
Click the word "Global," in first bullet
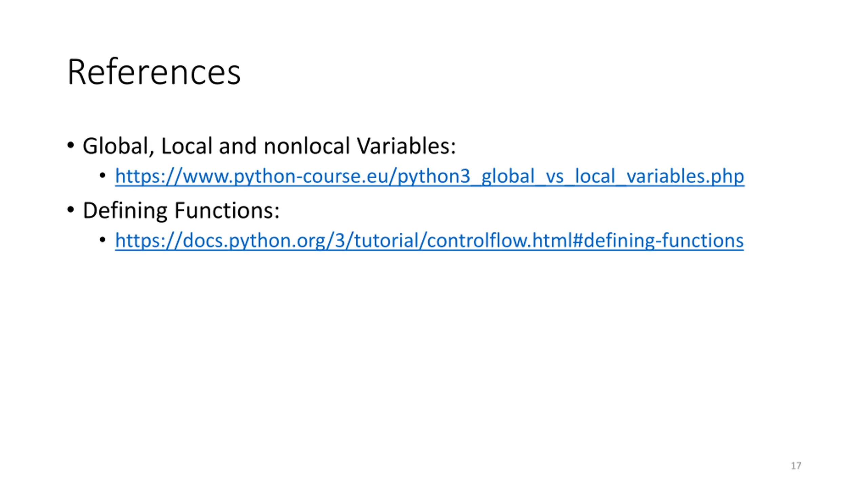click(118, 146)
